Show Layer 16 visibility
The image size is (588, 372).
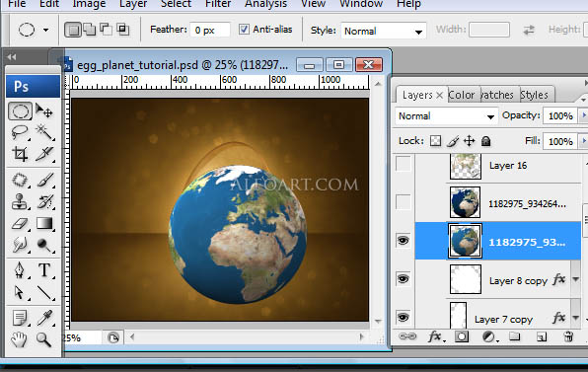point(404,164)
